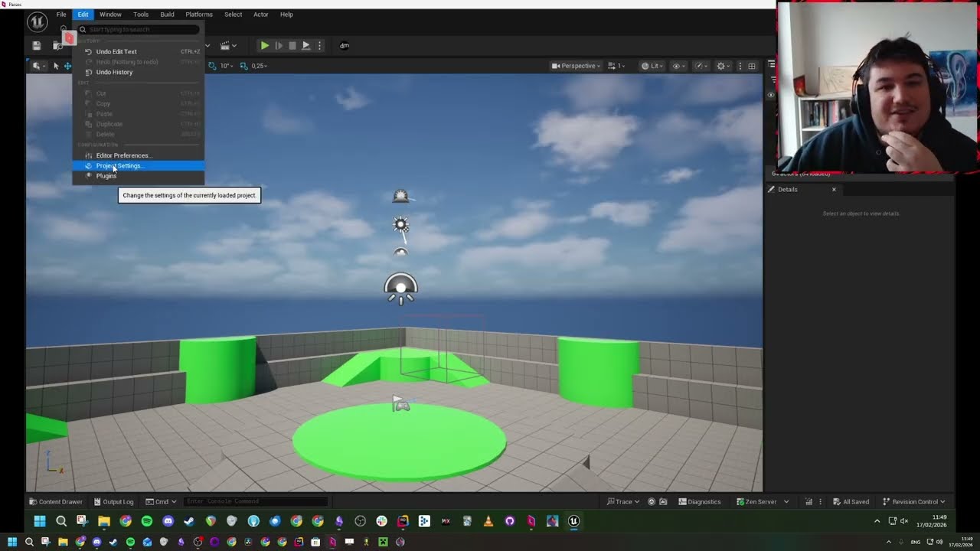Click the dm toolbar icon
This screenshot has width=980, height=551.
click(x=345, y=46)
